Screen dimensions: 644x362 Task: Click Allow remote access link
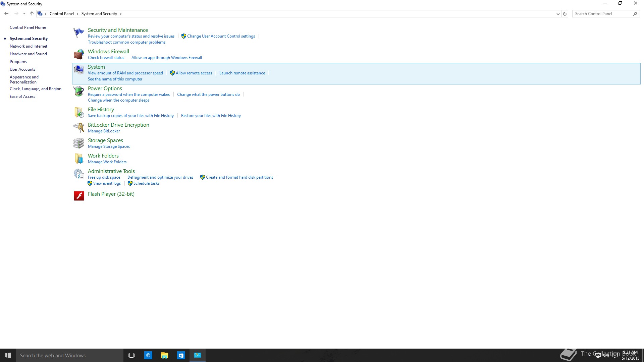pos(194,73)
